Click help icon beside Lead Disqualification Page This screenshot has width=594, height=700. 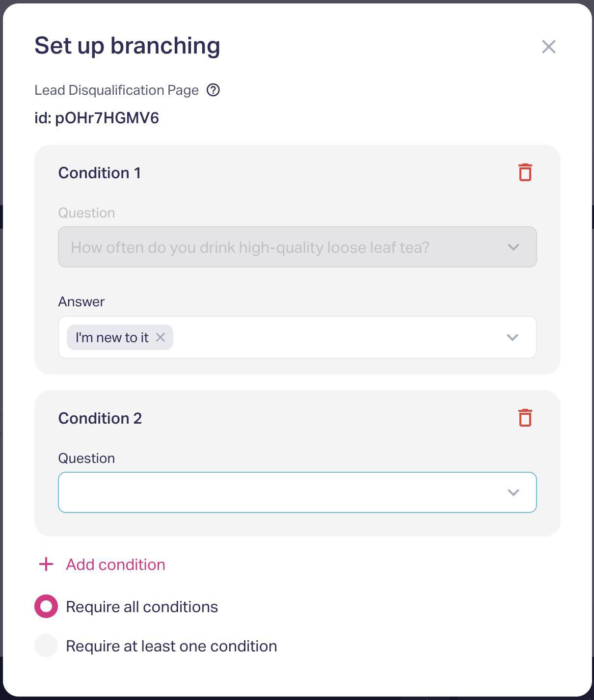point(213,90)
